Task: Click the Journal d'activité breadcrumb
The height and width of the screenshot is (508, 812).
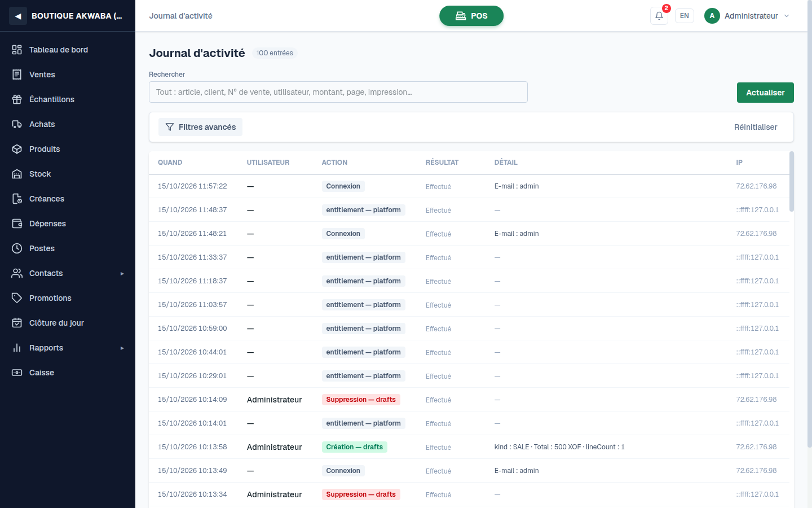Action: point(181,16)
